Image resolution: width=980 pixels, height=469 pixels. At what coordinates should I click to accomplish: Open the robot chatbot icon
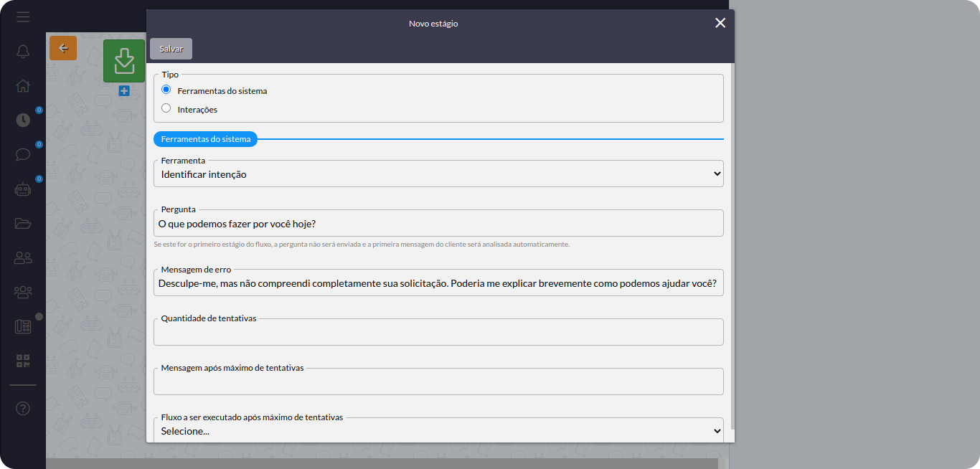[x=23, y=189]
